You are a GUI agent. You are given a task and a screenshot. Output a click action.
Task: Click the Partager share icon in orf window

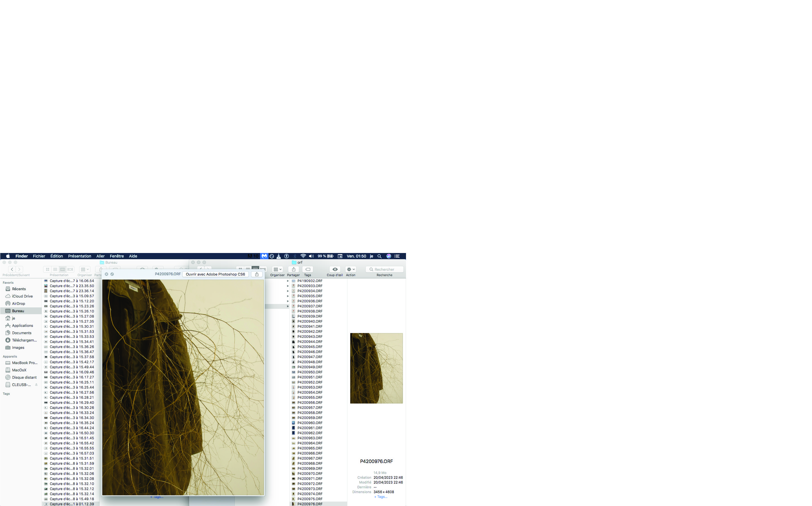coord(293,269)
